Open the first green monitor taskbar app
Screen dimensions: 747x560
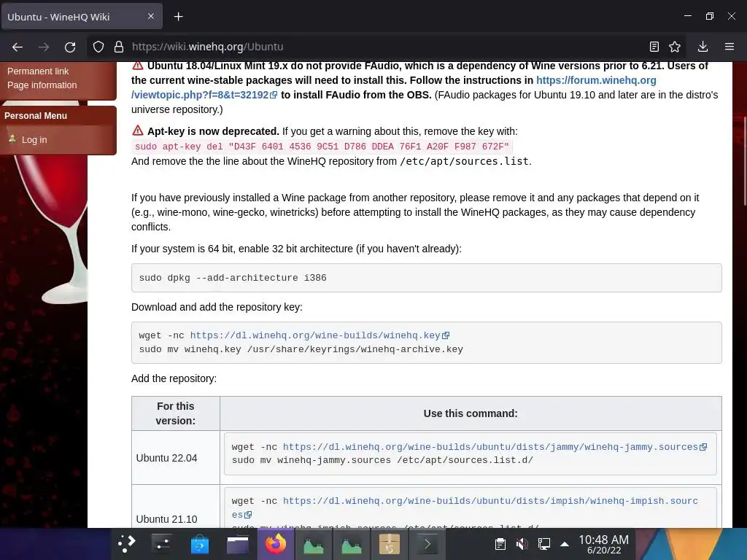click(314, 544)
